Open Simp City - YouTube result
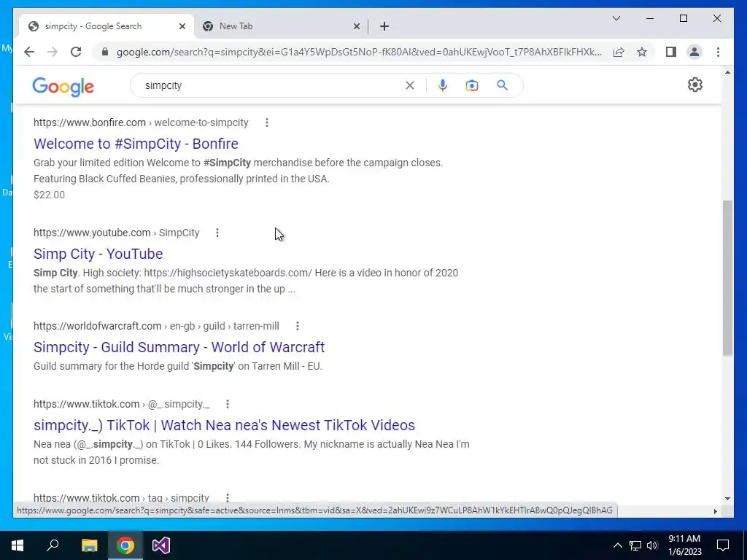The width and height of the screenshot is (747, 560). click(98, 253)
